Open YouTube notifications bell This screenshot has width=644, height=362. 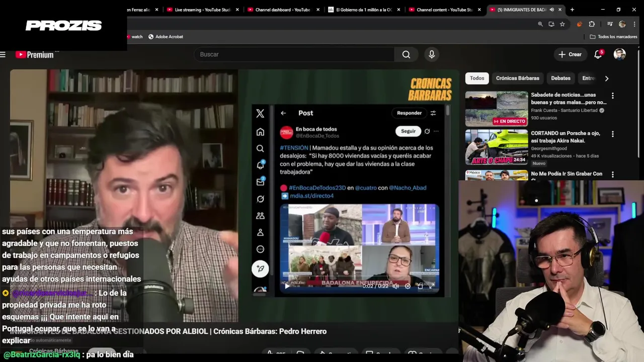598,54
